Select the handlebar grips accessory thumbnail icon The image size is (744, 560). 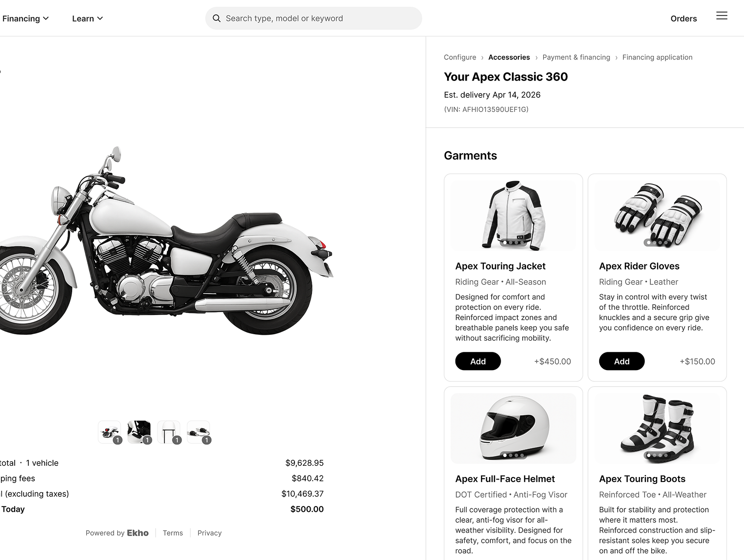(x=199, y=432)
